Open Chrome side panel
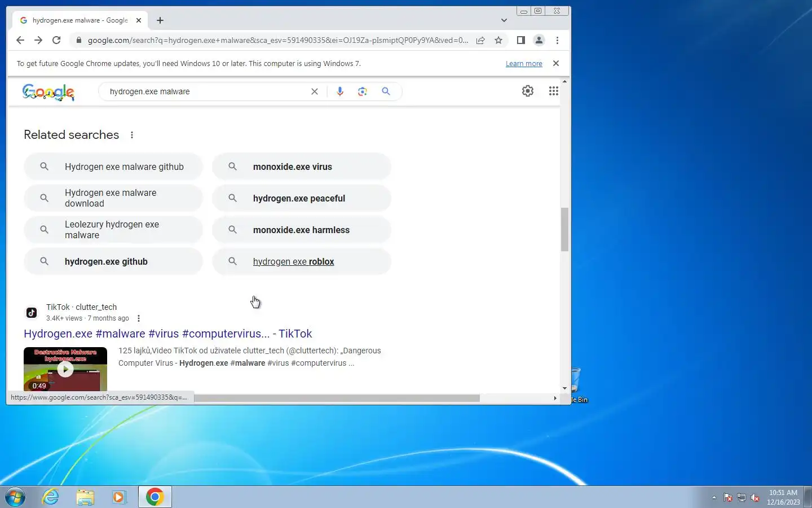This screenshot has height=508, width=812. coord(521,40)
